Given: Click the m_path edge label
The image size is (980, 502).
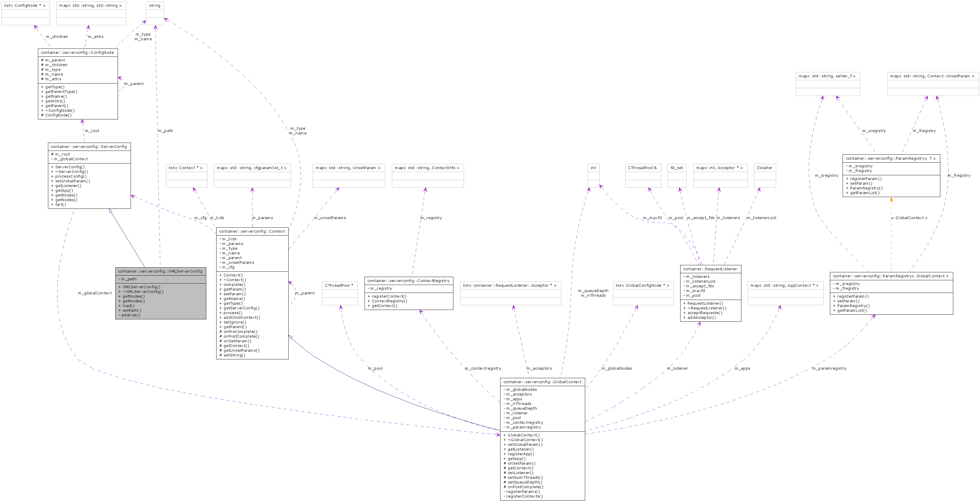Looking at the screenshot, I should 165,131.
